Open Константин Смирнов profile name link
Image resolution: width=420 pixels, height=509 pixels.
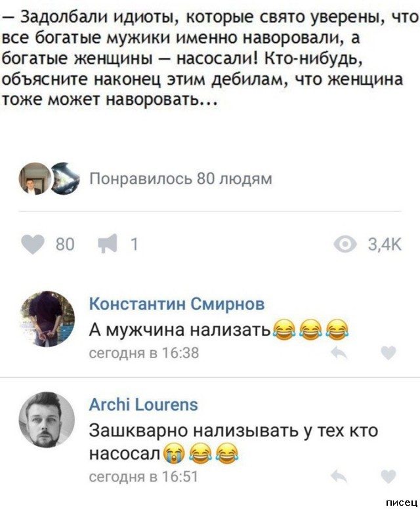click(177, 304)
